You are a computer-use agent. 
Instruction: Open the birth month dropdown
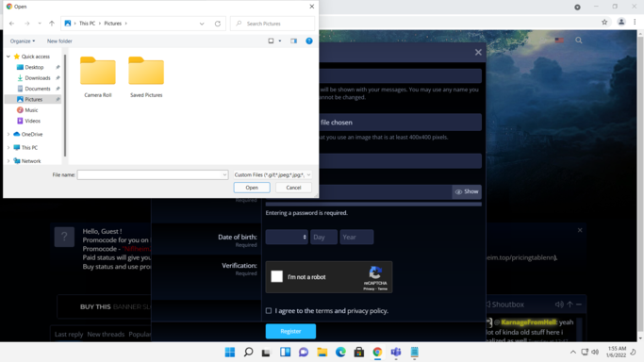pyautogui.click(x=287, y=237)
